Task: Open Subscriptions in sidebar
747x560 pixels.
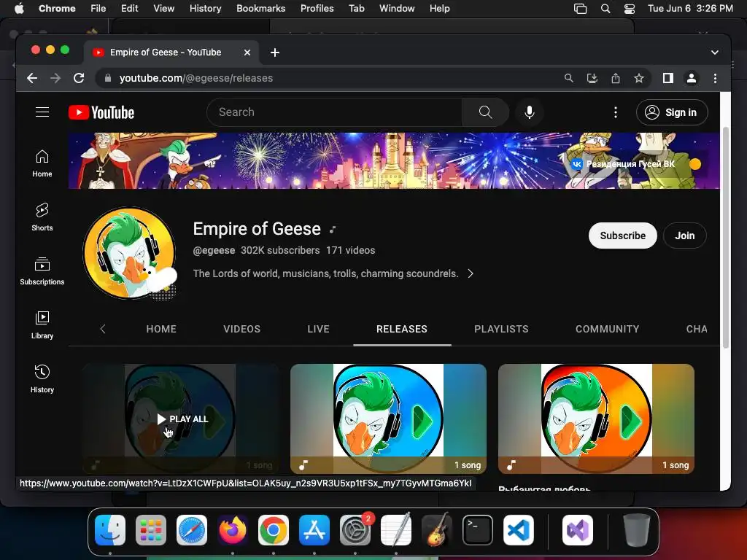Action: click(42, 271)
